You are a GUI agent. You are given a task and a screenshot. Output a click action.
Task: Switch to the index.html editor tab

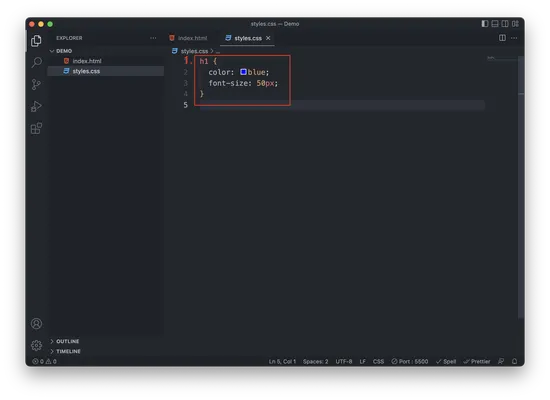coord(188,38)
